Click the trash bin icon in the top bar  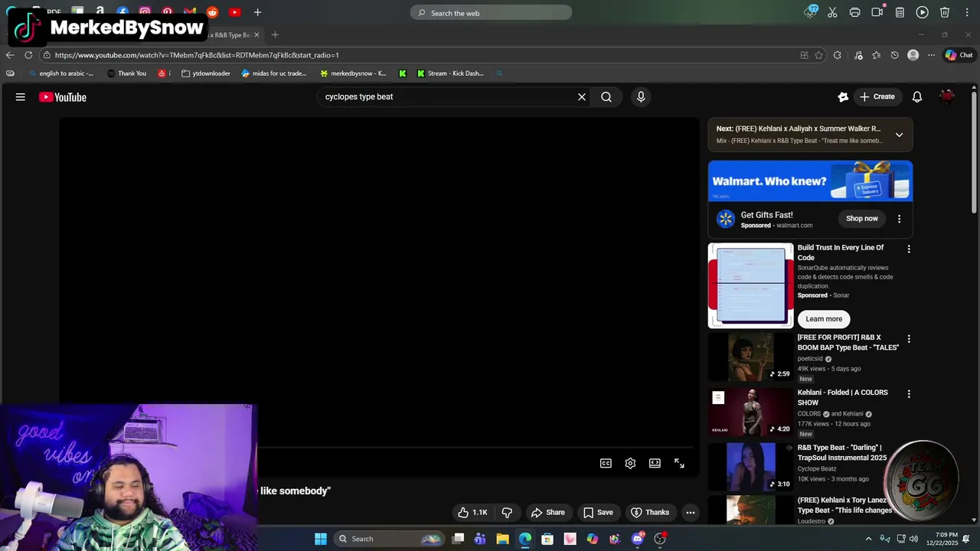(x=945, y=12)
